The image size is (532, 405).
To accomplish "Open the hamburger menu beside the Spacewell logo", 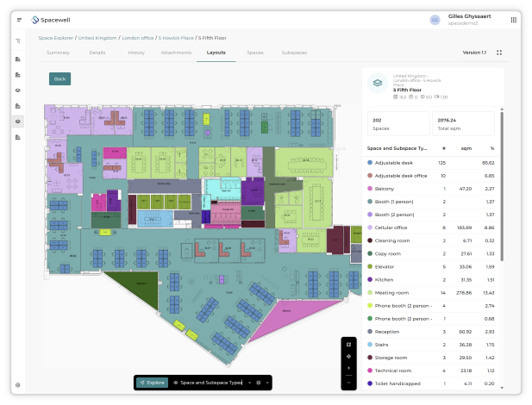I will tap(19, 20).
